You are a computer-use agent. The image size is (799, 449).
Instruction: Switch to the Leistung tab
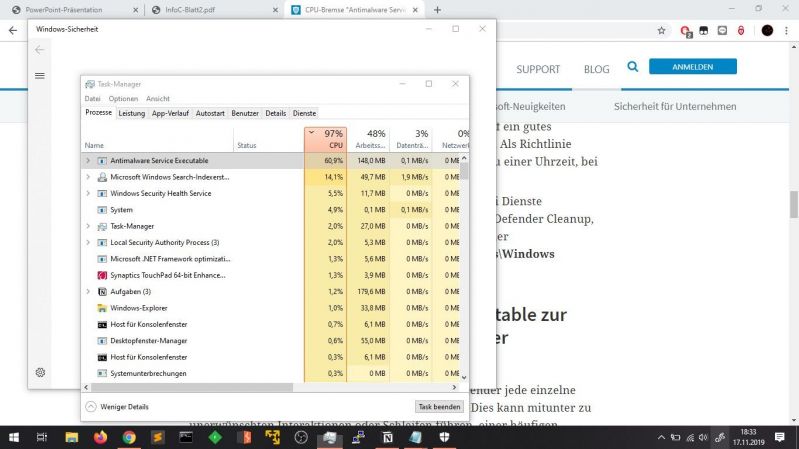point(131,113)
